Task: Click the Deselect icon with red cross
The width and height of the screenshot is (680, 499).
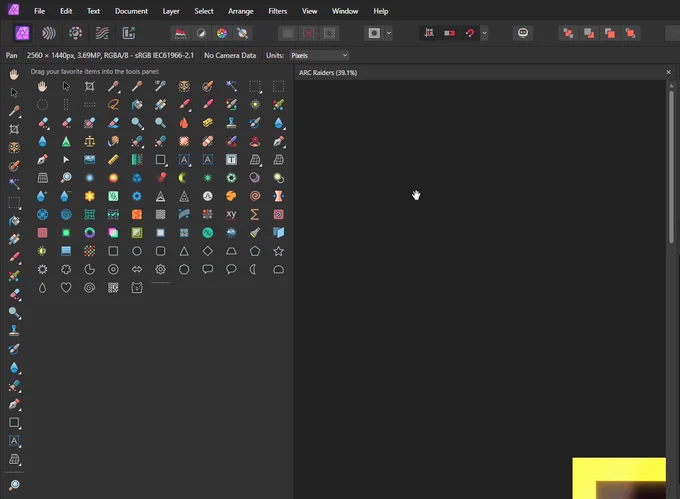Action: point(308,33)
